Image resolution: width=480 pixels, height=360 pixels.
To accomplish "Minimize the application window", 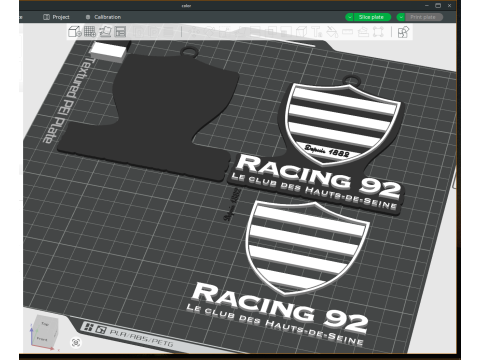I will point(427,5).
